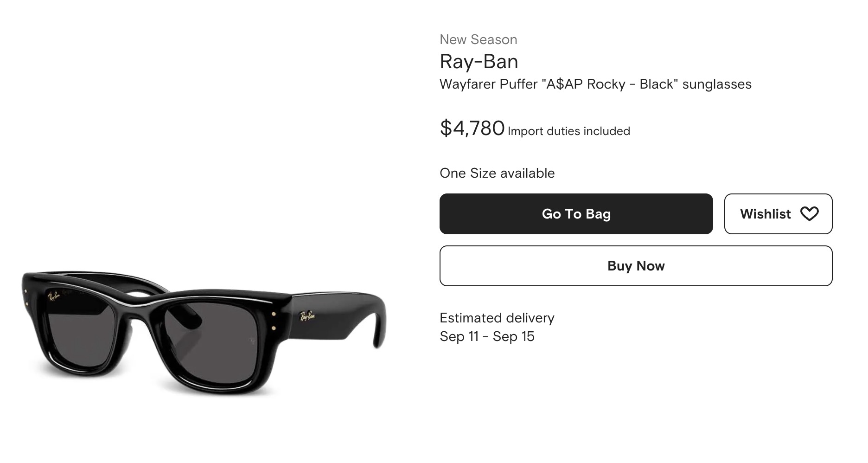868x463 pixels.
Task: Click the gold rivets on the right hinge
Action: 274,322
